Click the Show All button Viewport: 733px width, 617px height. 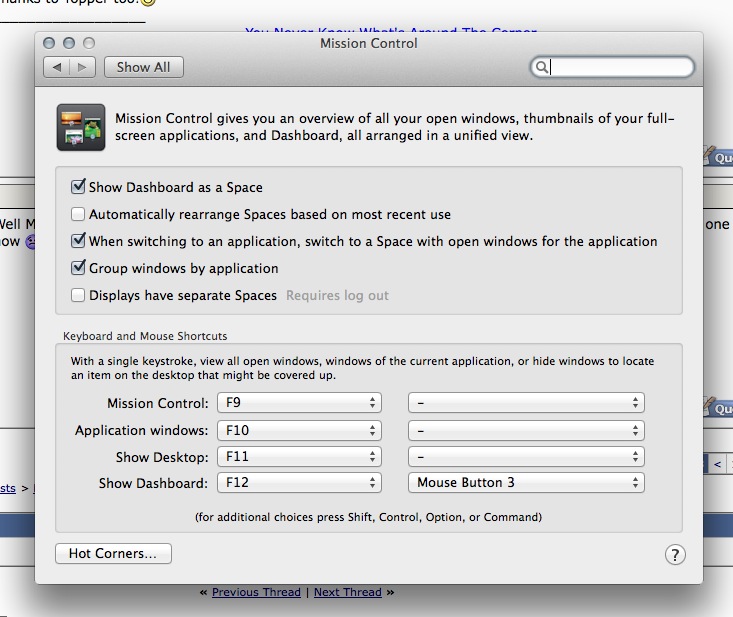144,67
